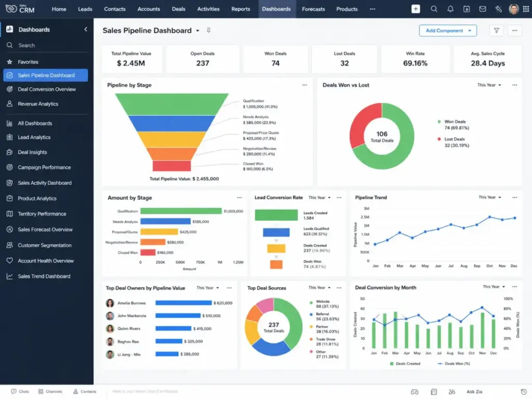Open the Add Component dropdown
Image resolution: width=532 pixels, height=399 pixels.
tap(448, 31)
